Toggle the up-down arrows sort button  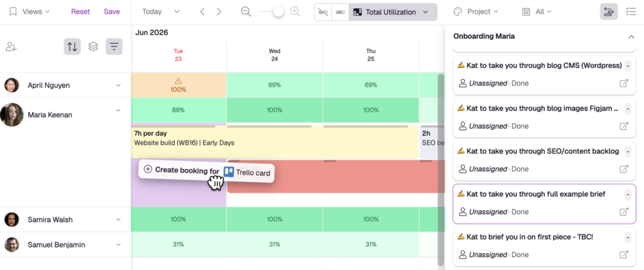coord(72,47)
